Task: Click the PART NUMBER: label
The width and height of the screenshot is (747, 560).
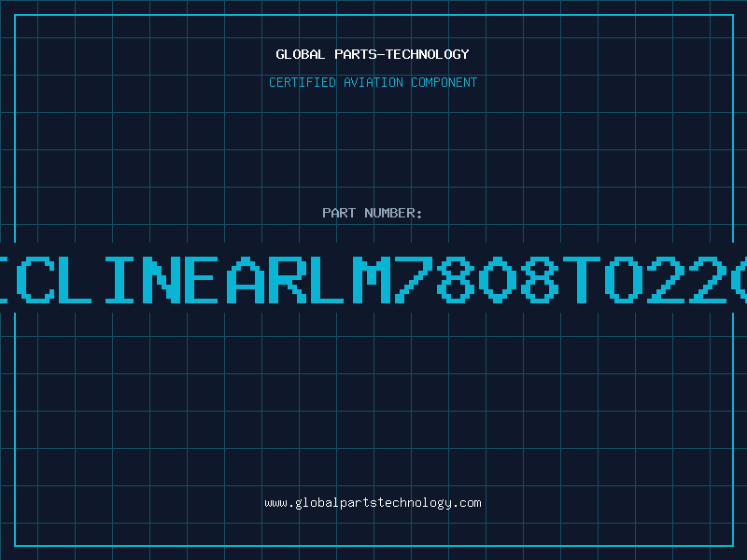Action: click(x=372, y=213)
